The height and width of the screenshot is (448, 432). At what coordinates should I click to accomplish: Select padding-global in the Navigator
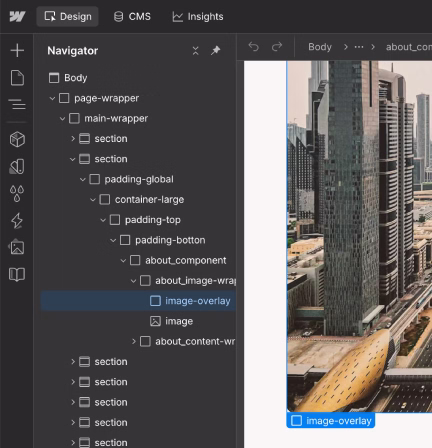point(138,179)
